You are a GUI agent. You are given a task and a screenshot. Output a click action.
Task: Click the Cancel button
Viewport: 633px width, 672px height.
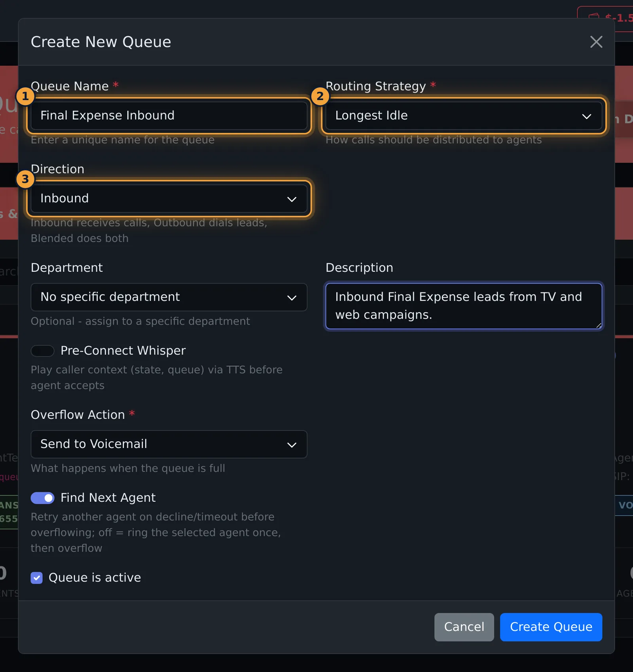click(464, 627)
